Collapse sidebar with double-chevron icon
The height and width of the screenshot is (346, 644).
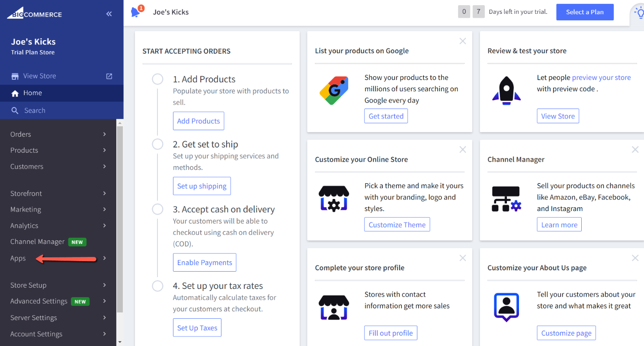point(109,14)
